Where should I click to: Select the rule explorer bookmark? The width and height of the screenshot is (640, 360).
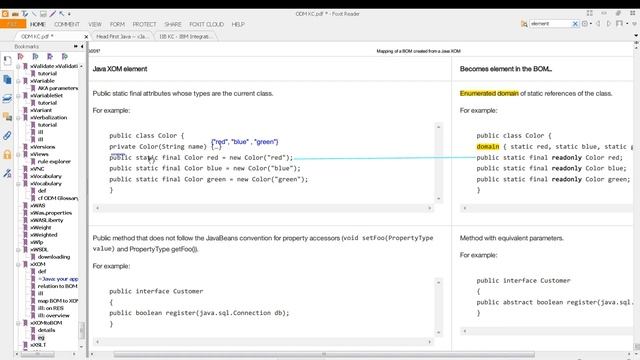(x=54, y=162)
